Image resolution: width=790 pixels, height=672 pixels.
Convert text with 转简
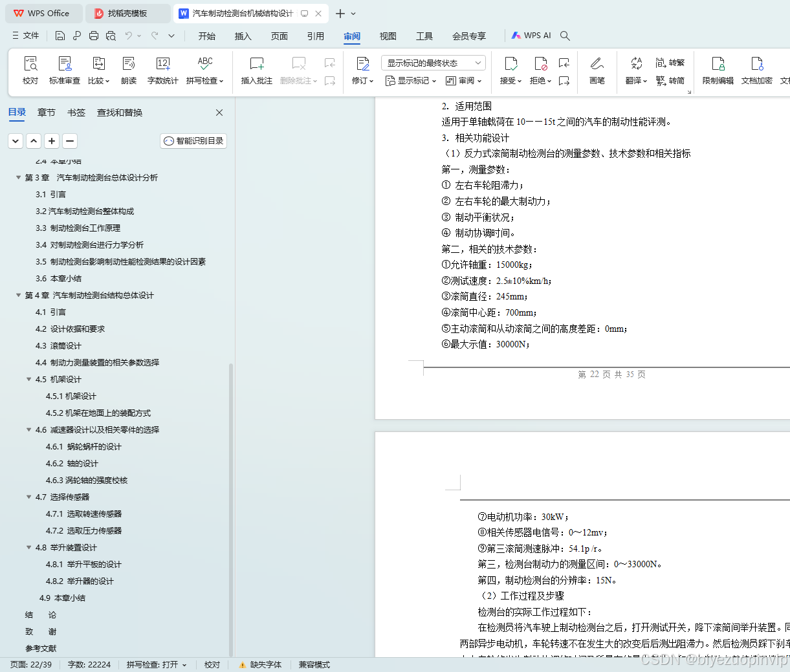tap(670, 81)
